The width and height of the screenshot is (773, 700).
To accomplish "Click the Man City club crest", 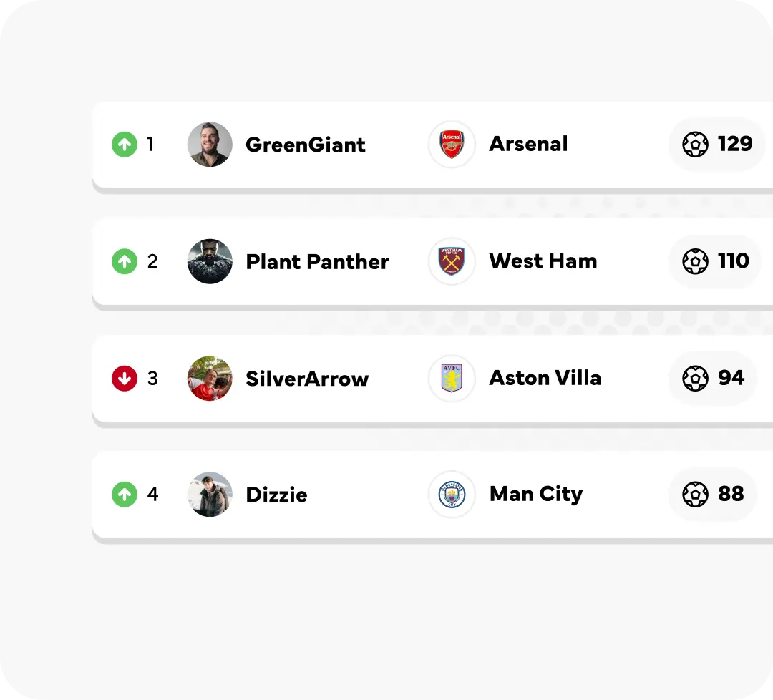I will point(452,495).
